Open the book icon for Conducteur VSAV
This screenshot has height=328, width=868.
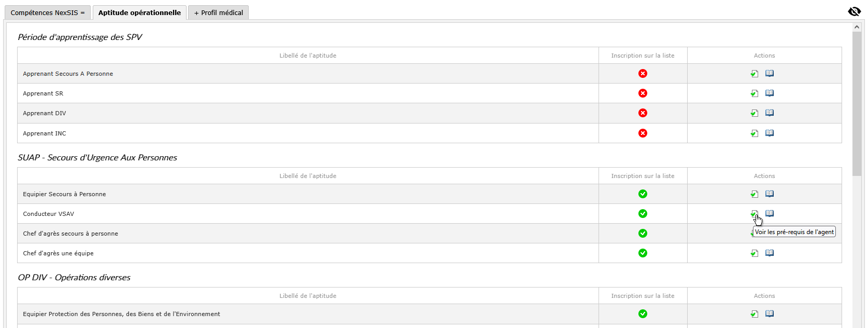(770, 214)
